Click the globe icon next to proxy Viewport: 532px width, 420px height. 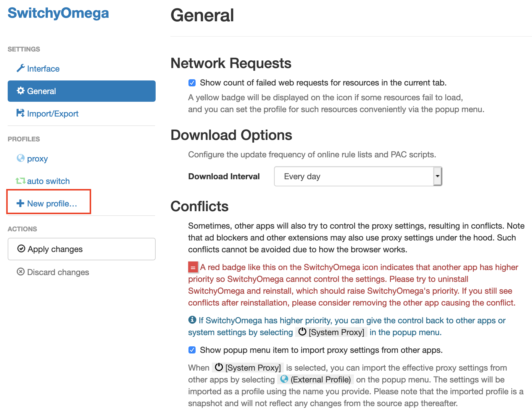click(21, 158)
